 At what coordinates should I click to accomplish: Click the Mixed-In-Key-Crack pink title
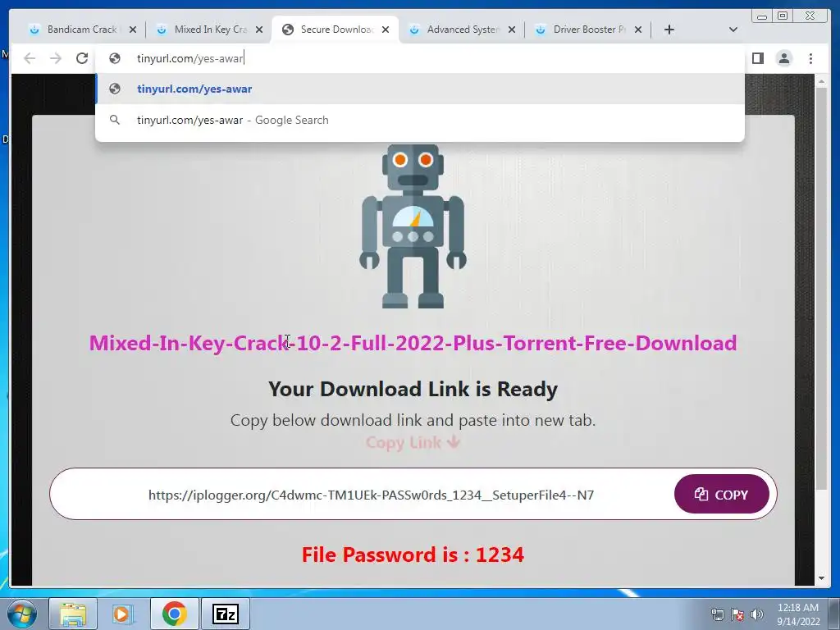(413, 343)
